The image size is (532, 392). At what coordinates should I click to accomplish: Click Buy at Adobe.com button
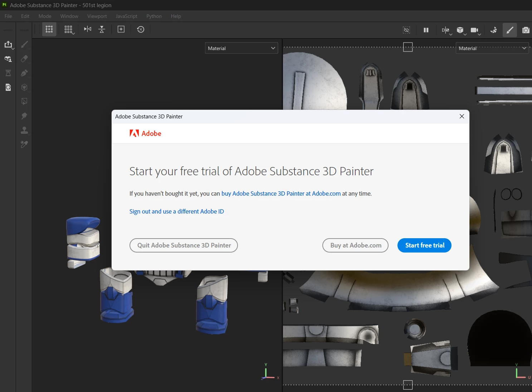[x=355, y=245]
